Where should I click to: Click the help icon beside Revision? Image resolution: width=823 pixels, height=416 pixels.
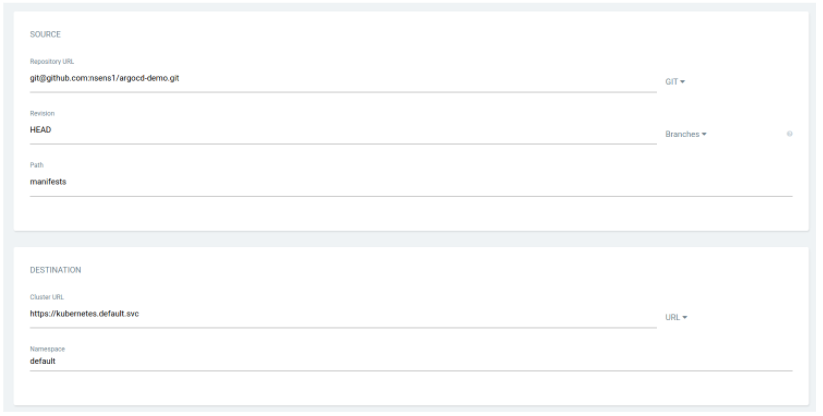pos(790,134)
